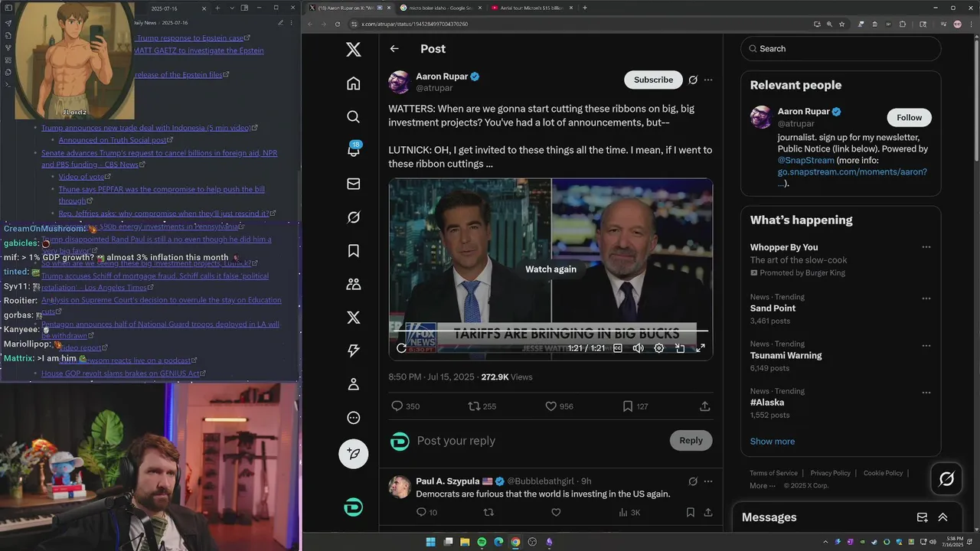Open 2025-07-16 tab in notes app
This screenshot has width=980, height=551.
click(165, 8)
